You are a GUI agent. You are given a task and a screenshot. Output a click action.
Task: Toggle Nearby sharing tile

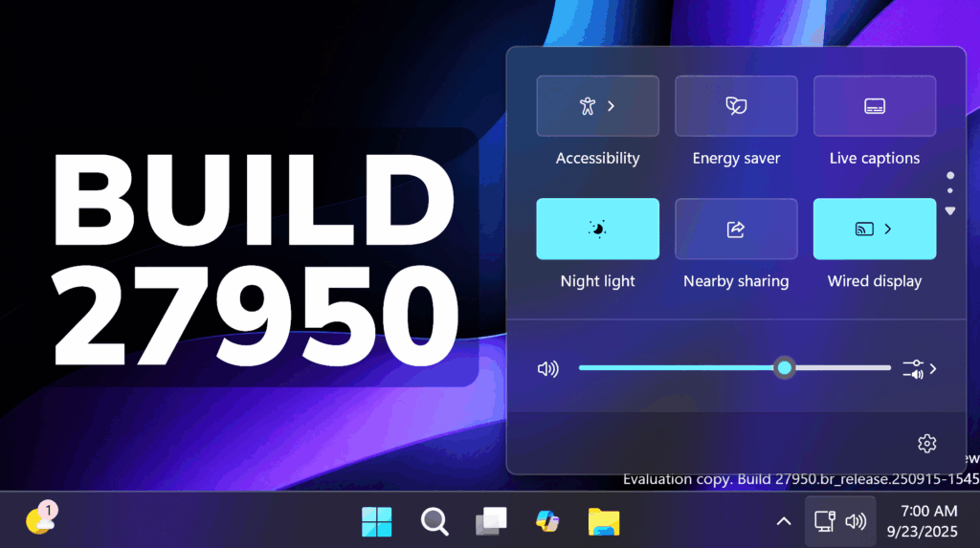tap(736, 229)
